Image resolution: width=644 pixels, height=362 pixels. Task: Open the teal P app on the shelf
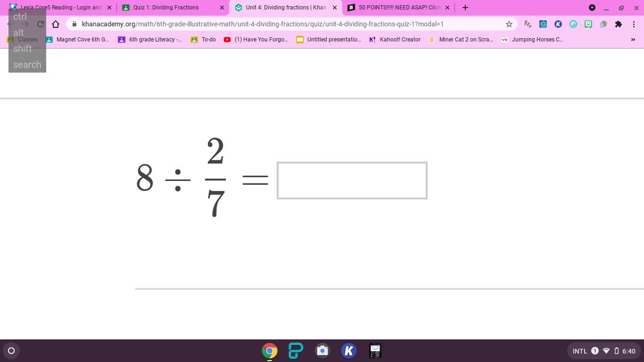pos(296,351)
